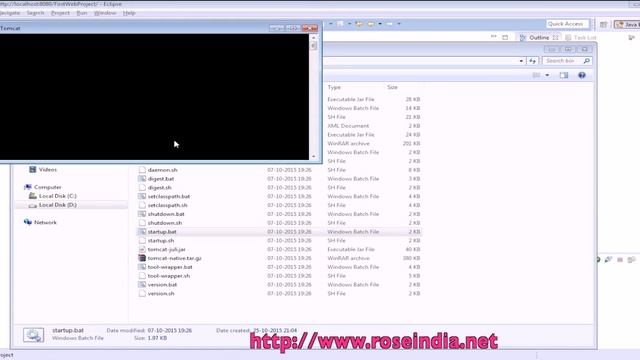Select the tool-wrapper.bat file

tap(170, 267)
